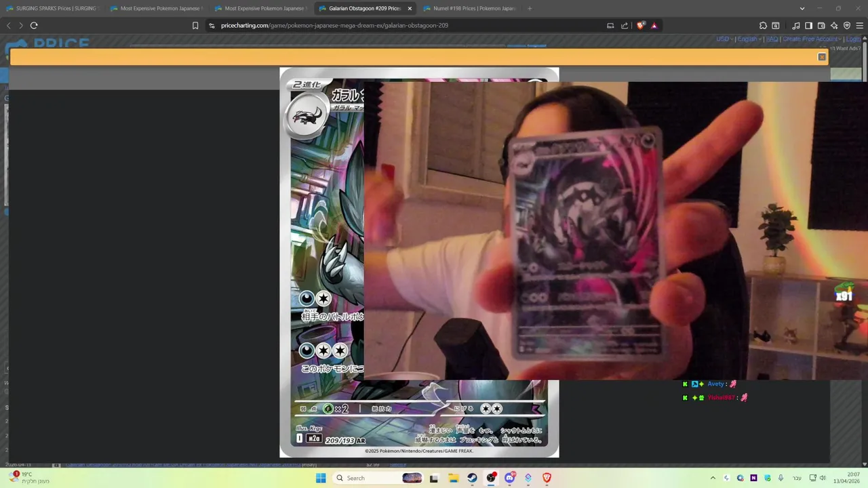The image size is (868, 488).
Task: Open OBS Studio from the taskbar
Action: click(491, 478)
